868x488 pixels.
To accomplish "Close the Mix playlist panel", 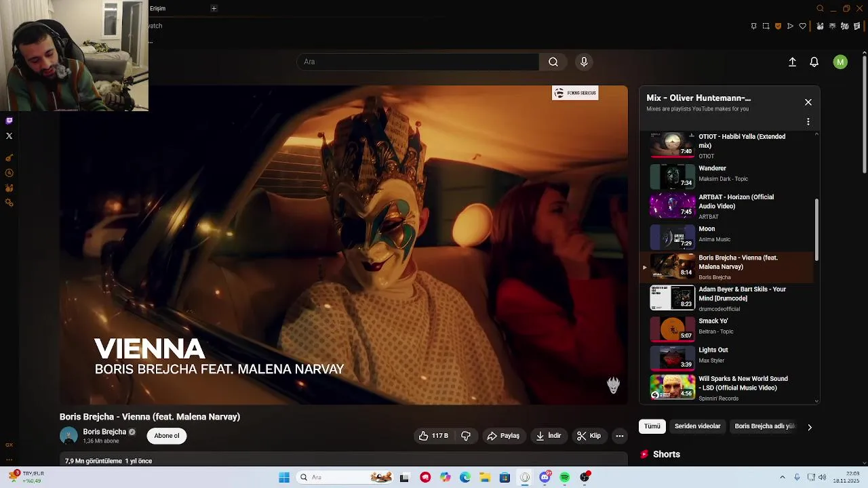I will click(808, 102).
